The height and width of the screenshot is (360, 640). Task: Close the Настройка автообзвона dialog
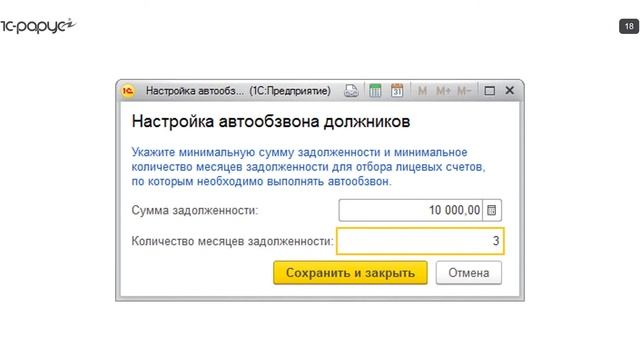[x=509, y=90]
